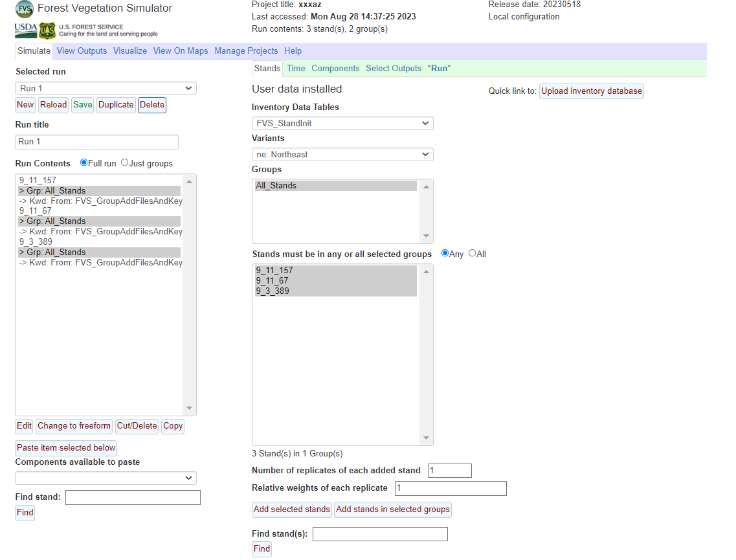Click the USDA logo
Image resolution: width=736 pixels, height=560 pixels.
point(26,30)
